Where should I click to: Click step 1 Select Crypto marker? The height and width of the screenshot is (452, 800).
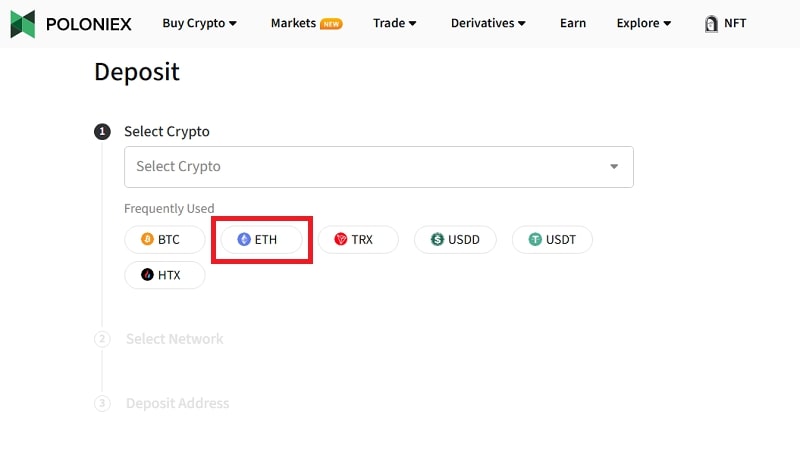pos(101,132)
